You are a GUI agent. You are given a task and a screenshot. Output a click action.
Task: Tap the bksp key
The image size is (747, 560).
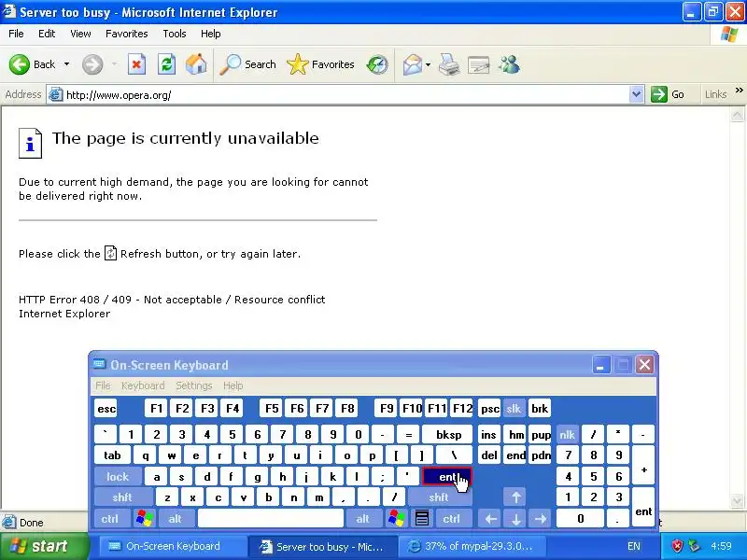point(449,435)
